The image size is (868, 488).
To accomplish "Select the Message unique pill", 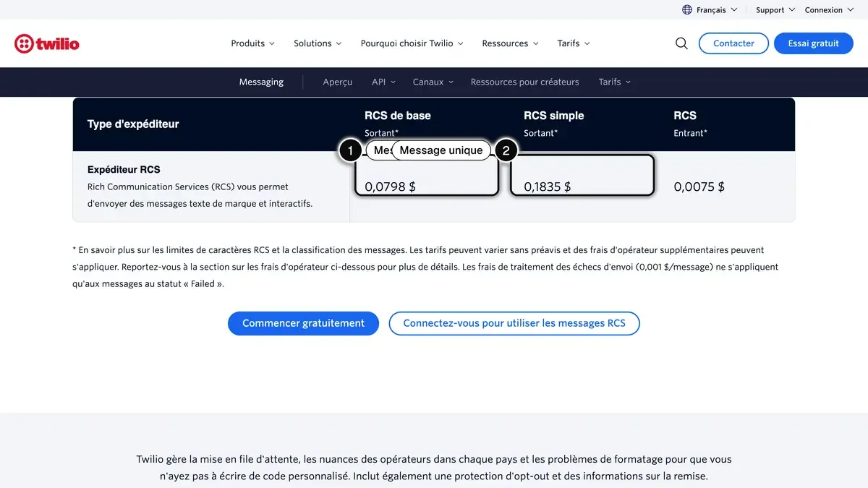I will 441,150.
